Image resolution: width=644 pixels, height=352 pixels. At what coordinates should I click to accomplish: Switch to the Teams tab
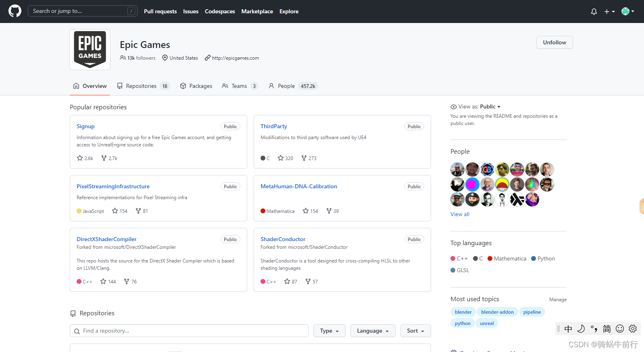[240, 86]
